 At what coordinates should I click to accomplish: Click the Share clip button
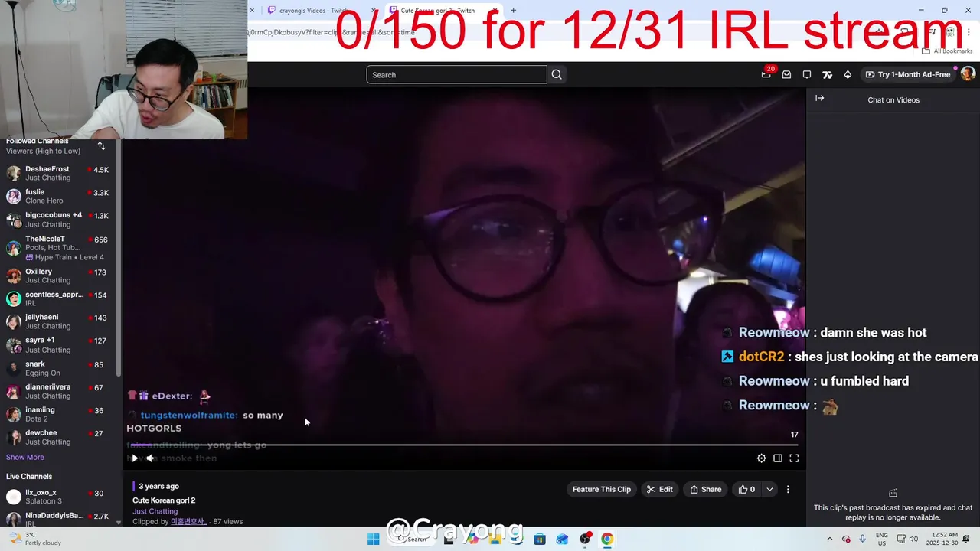pos(705,489)
